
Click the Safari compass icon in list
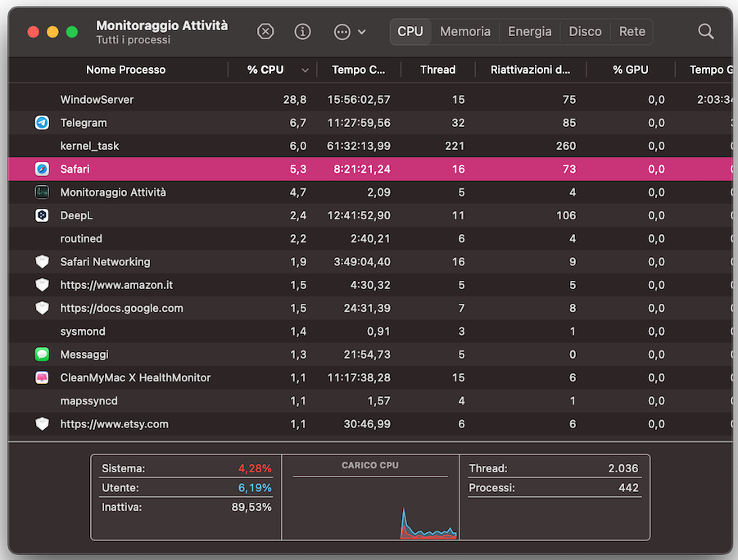(43, 169)
